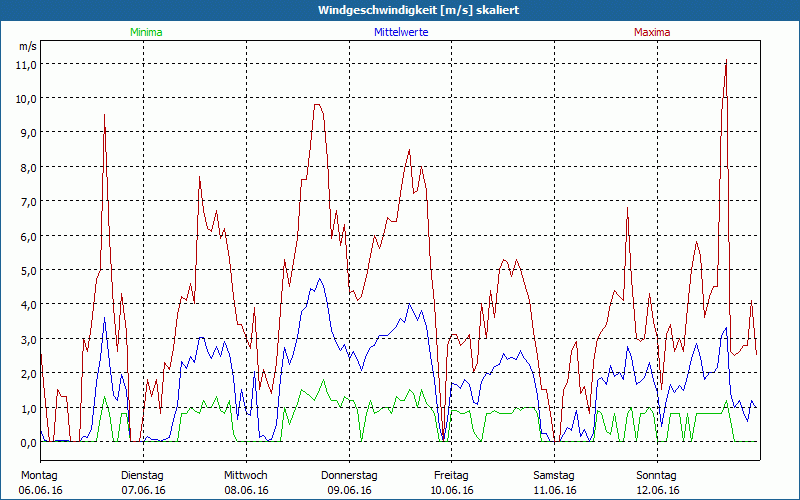Click the date 12.06.16

click(658, 490)
